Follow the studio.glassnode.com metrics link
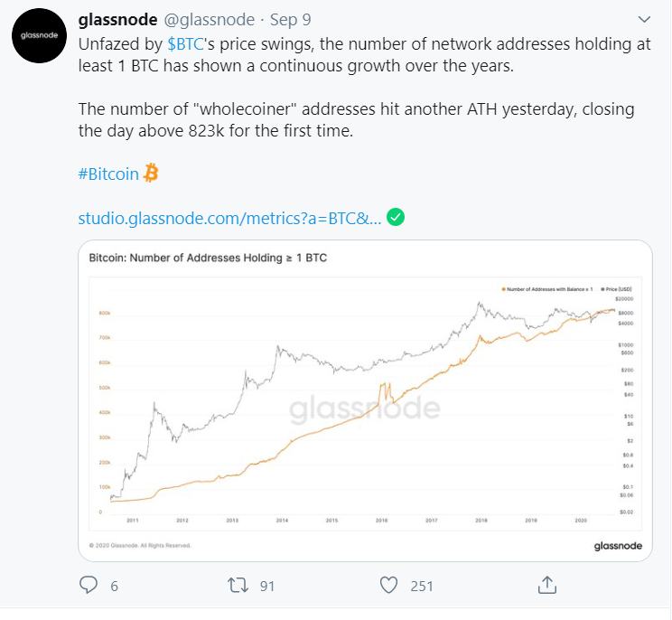Image resolution: width=672 pixels, height=620 pixels. tap(229, 217)
